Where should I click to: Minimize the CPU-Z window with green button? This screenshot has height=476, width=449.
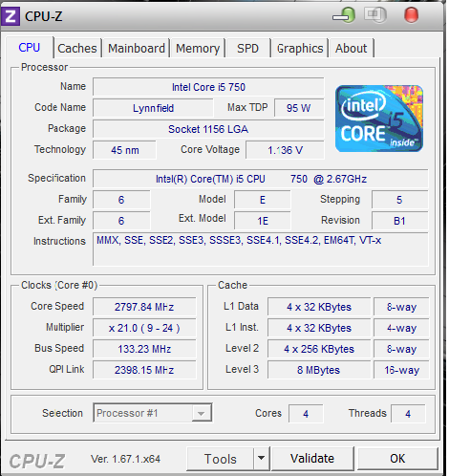tap(345, 15)
